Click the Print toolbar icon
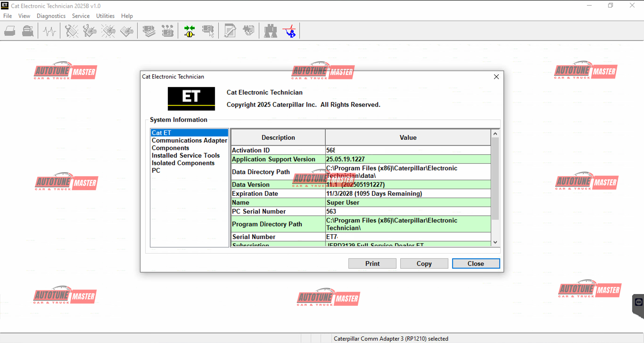The width and height of the screenshot is (644, 343). coord(10,31)
